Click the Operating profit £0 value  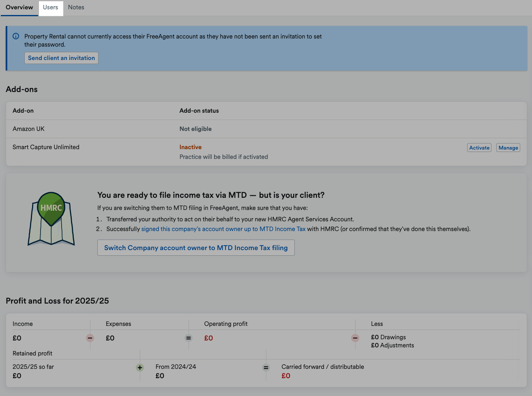pos(208,338)
